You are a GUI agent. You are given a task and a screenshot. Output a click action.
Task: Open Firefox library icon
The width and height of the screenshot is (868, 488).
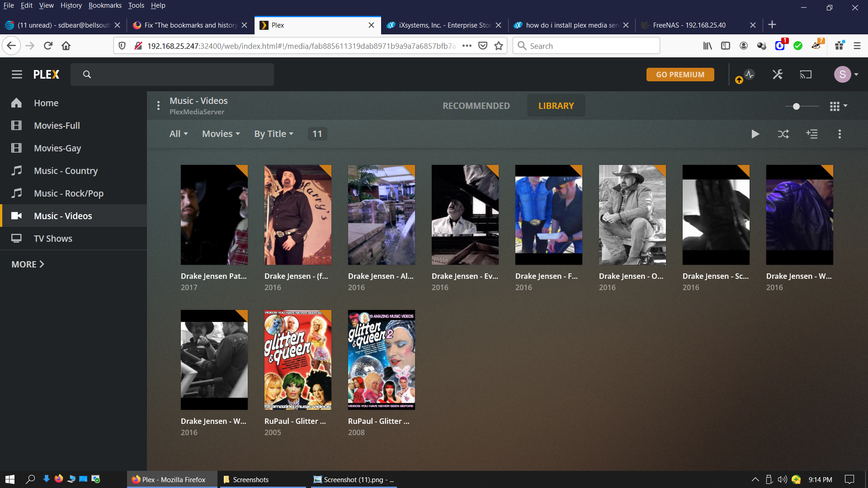[x=708, y=46]
